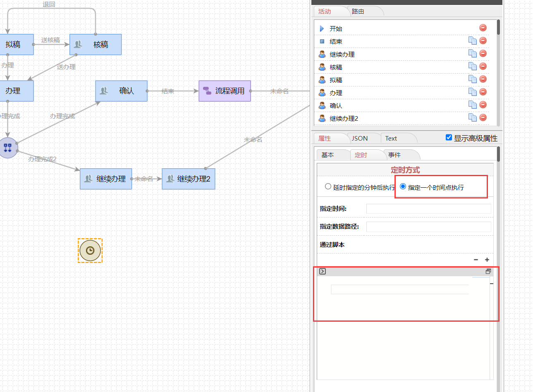The image size is (533, 392).
Task: Switch to the 路由 tab
Action: pos(358,12)
